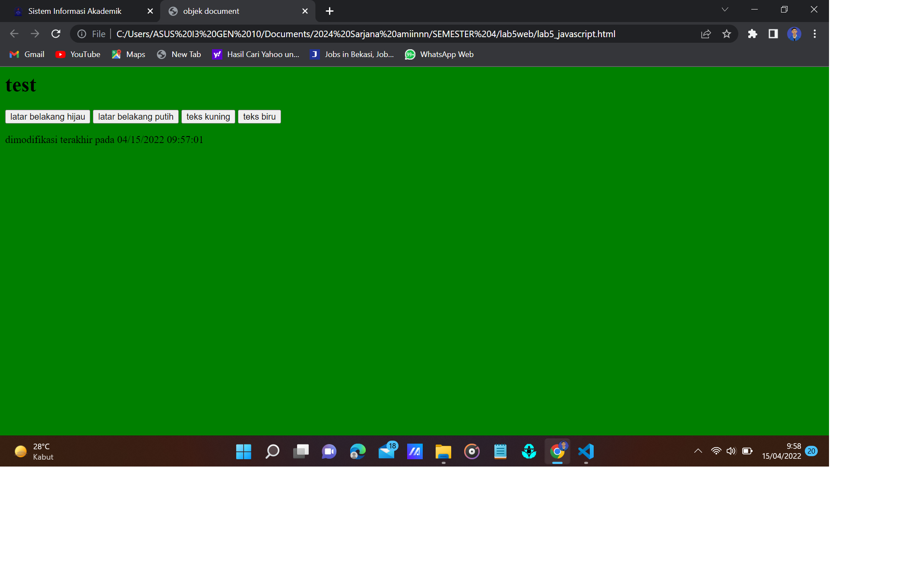Click the volume icon in the tray
Viewport: 924px width, 578px height.
pos(731,451)
